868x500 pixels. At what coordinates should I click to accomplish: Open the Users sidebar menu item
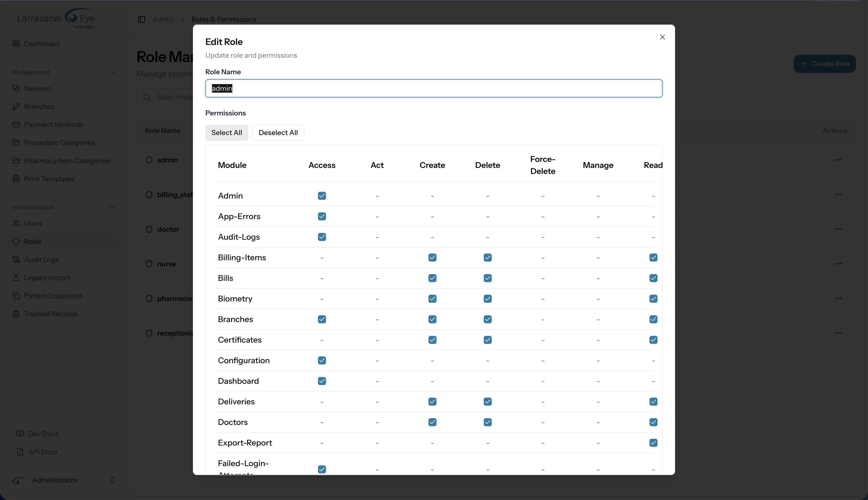coord(64,223)
